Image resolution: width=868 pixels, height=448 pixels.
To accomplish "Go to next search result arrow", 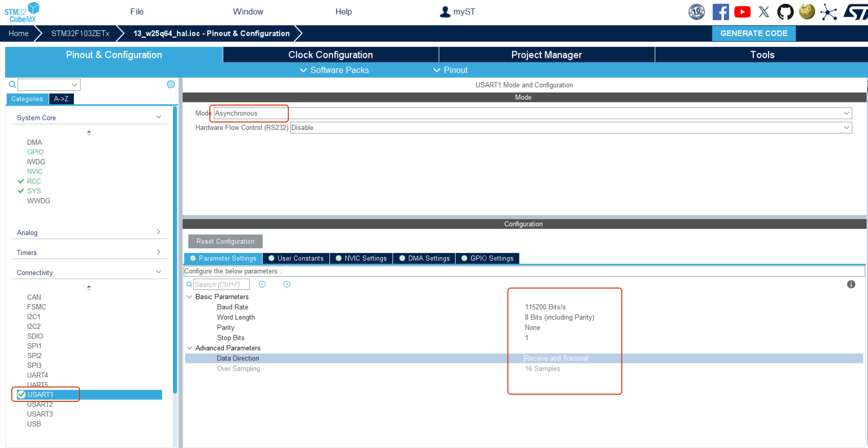I will (287, 284).
